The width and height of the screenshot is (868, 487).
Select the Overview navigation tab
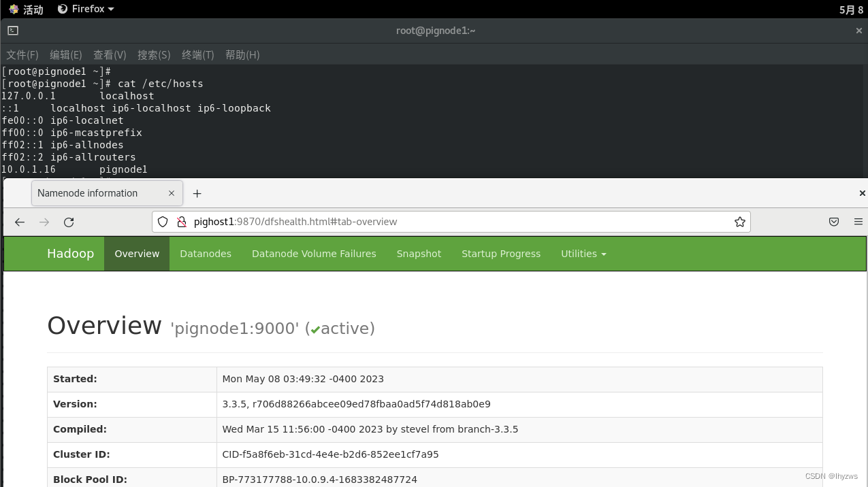click(x=137, y=254)
